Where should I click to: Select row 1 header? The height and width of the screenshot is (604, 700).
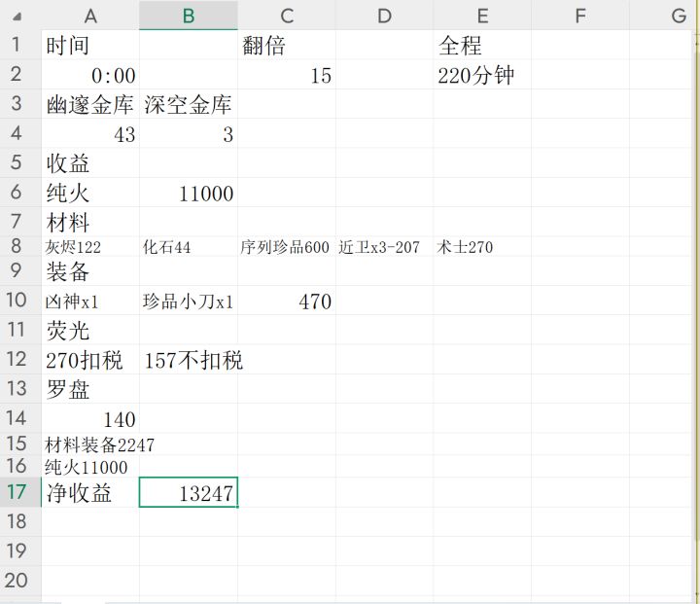[x=20, y=45]
